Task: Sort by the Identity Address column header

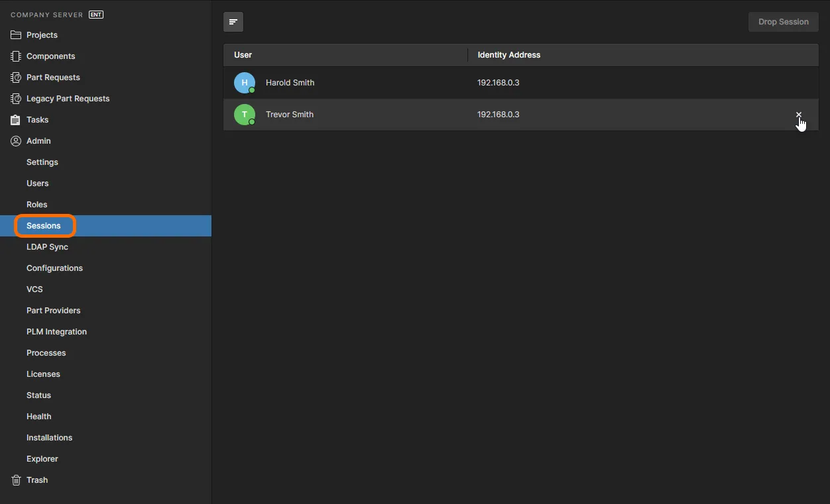Action: coord(509,55)
